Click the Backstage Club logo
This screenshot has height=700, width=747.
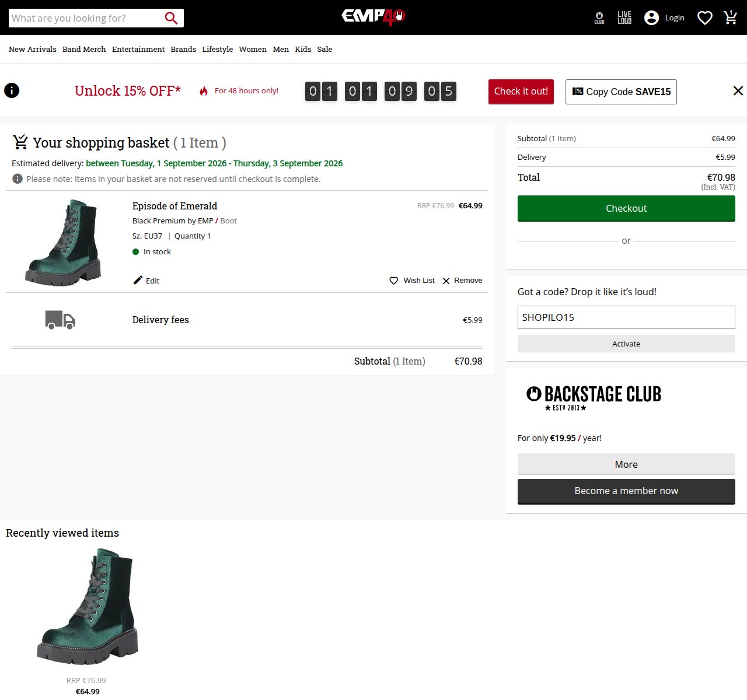point(594,397)
